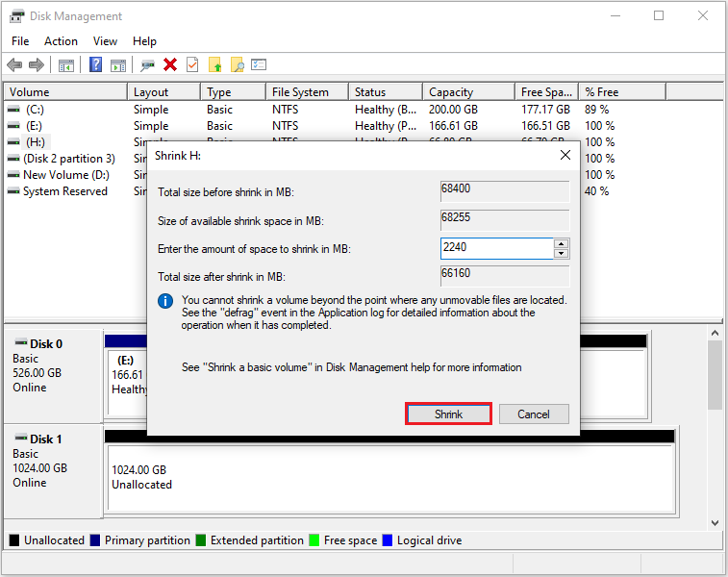
Task: Select the New Volume (D:) row
Action: (66, 175)
